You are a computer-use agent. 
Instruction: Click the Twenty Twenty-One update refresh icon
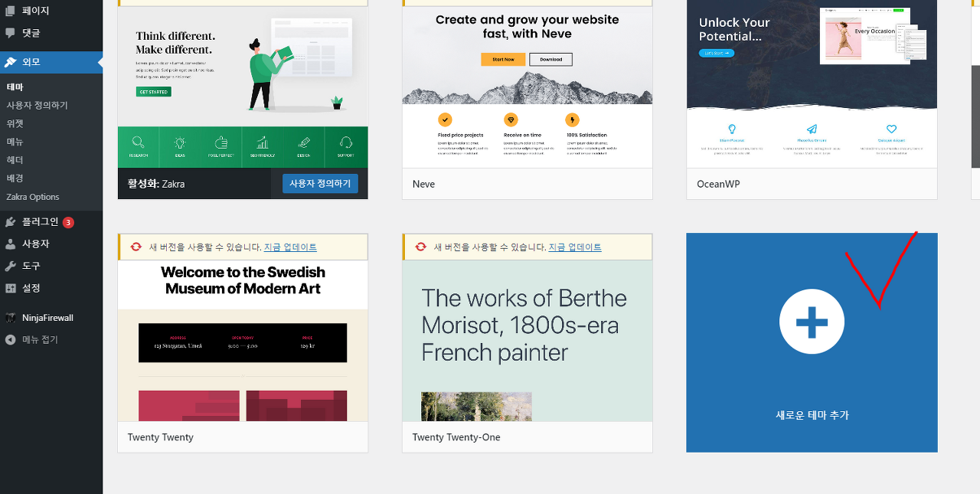click(x=420, y=247)
